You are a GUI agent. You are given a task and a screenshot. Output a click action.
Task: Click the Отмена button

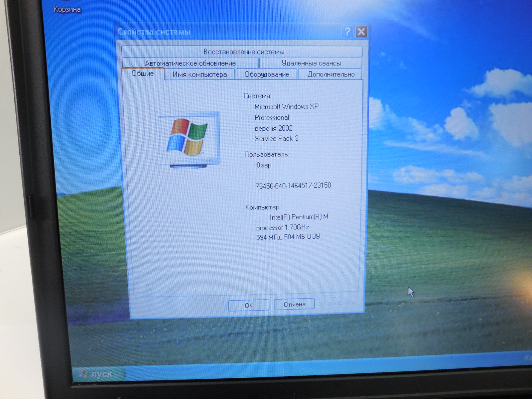(x=294, y=304)
